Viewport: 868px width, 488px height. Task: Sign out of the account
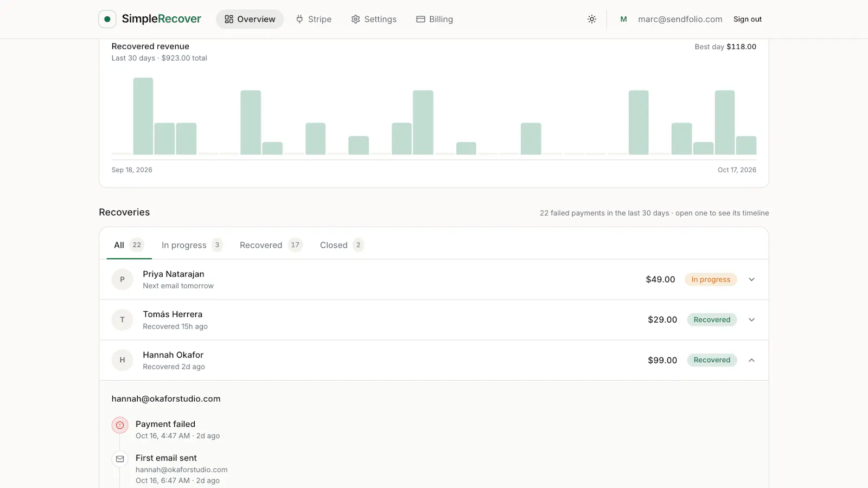748,19
